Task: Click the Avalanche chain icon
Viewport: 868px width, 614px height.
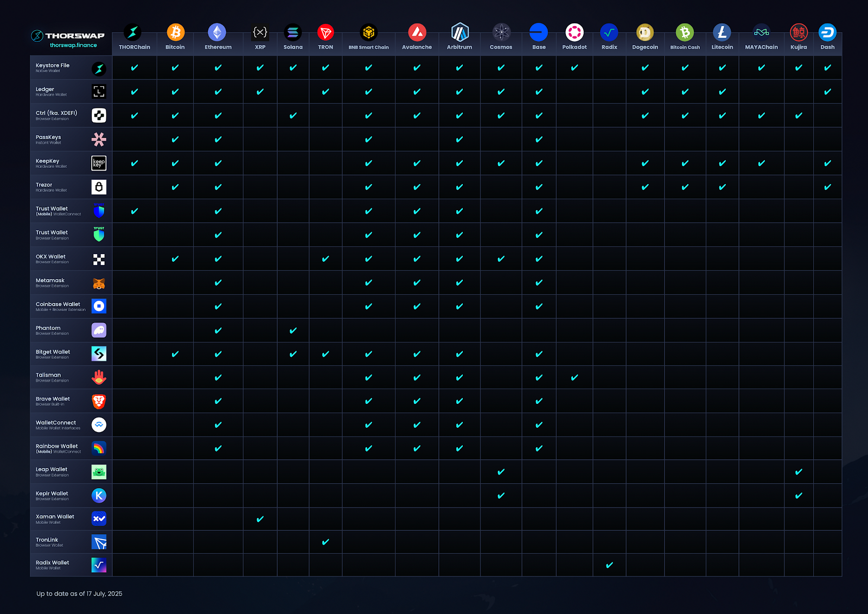Action: point(417,33)
